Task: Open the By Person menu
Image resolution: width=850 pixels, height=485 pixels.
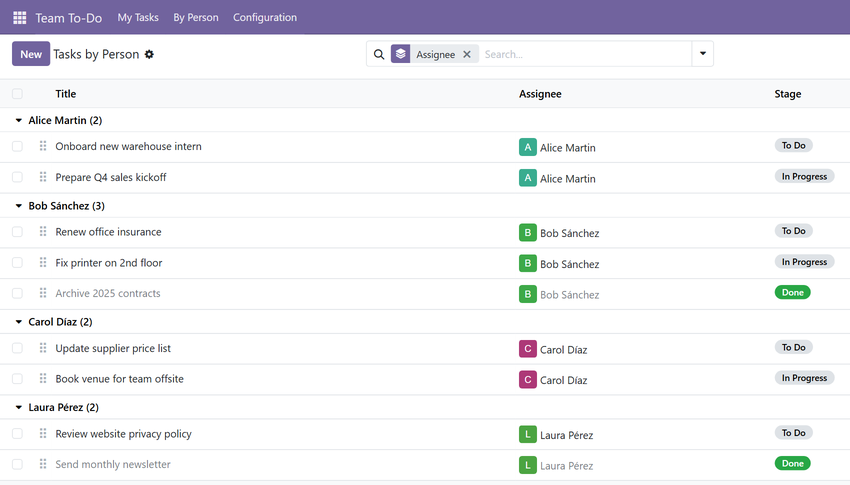Action: point(196,17)
